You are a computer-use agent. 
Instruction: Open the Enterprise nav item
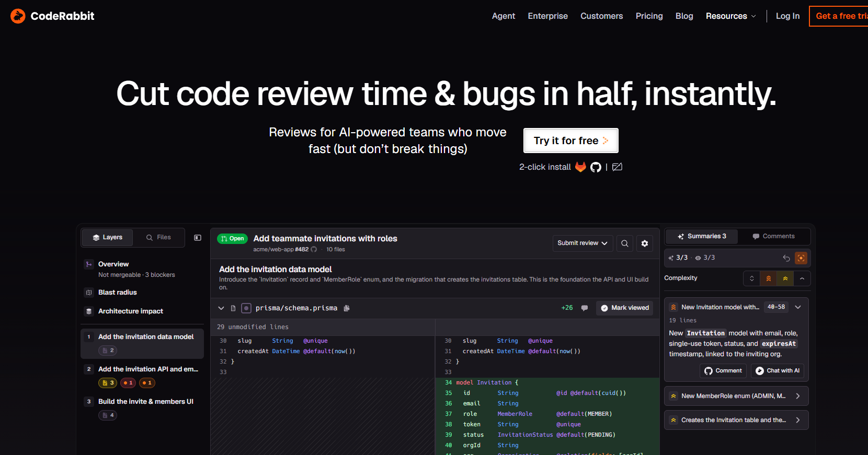pyautogui.click(x=548, y=16)
